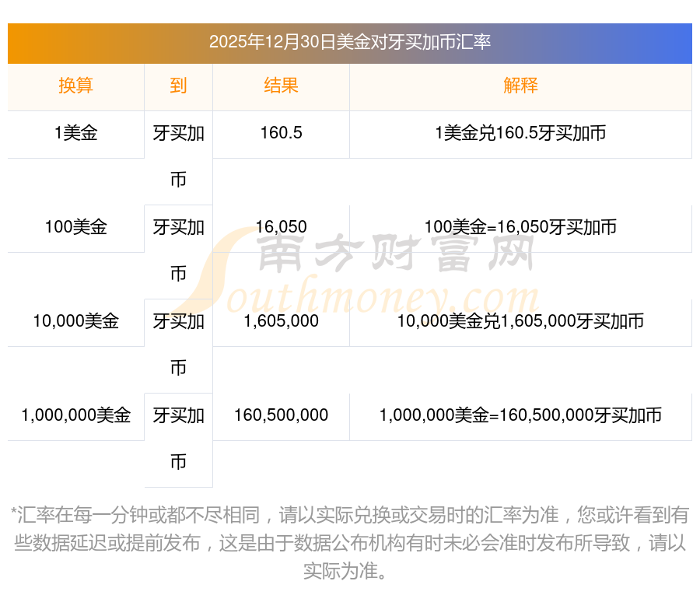
Task: Select the 1美金兑160.5牙买加币 explanation text
Action: tap(520, 133)
